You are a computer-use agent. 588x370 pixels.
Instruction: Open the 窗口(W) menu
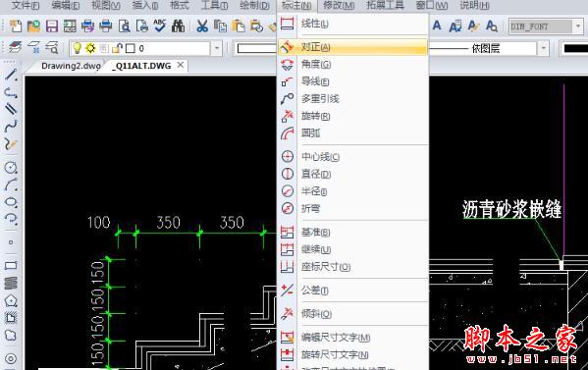(x=432, y=6)
